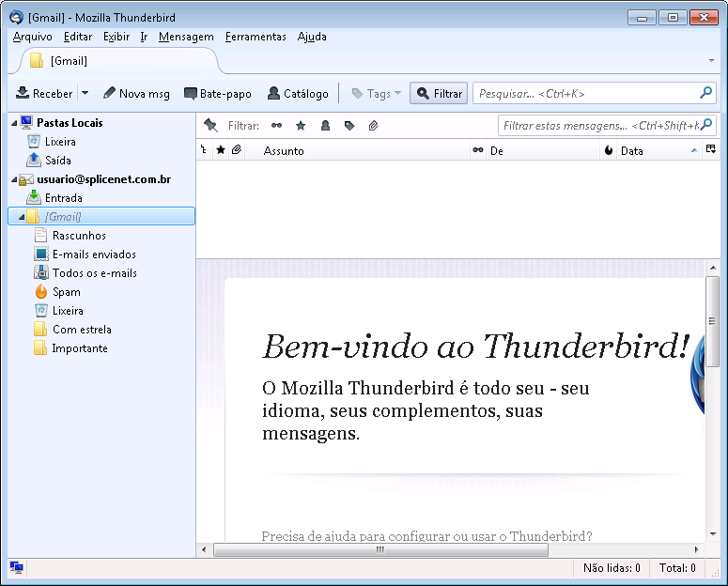Open the list-all-tabs dropdown arrow
Image resolution: width=728 pixels, height=586 pixels.
click(x=711, y=60)
